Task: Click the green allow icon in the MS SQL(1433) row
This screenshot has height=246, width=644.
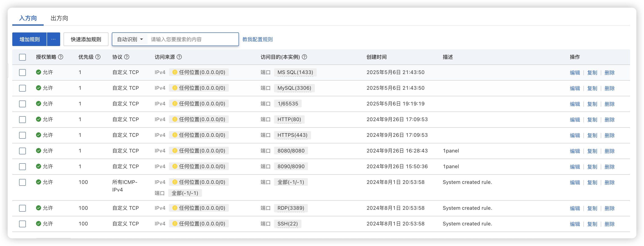Action: (x=39, y=72)
